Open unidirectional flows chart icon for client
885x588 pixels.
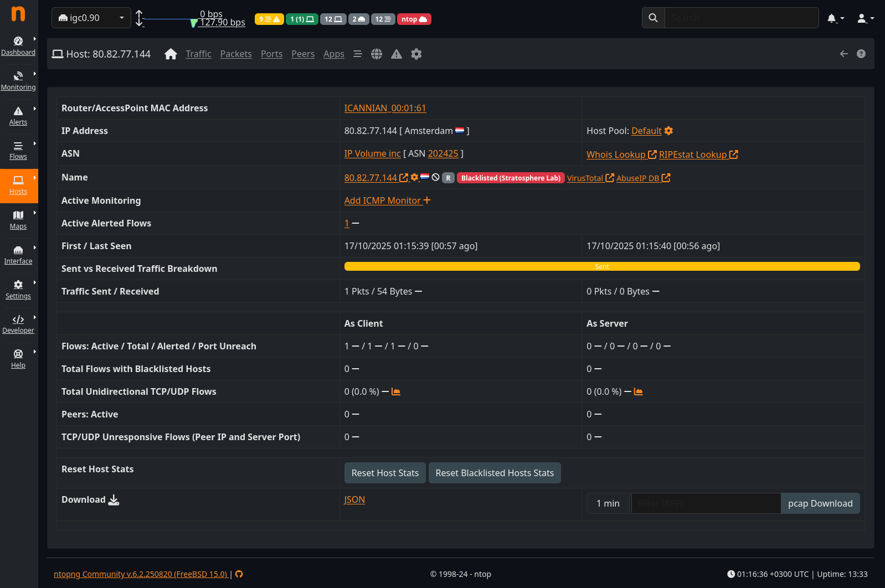396,391
